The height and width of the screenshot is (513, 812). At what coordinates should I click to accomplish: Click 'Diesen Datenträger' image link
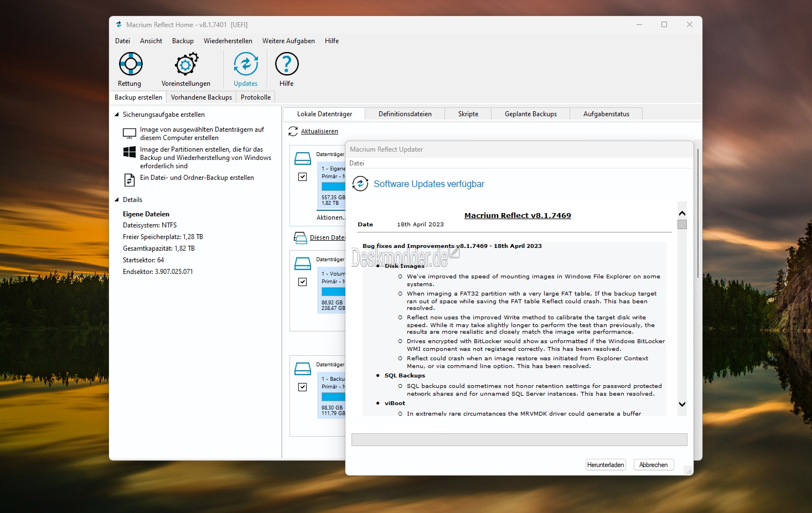[328, 237]
